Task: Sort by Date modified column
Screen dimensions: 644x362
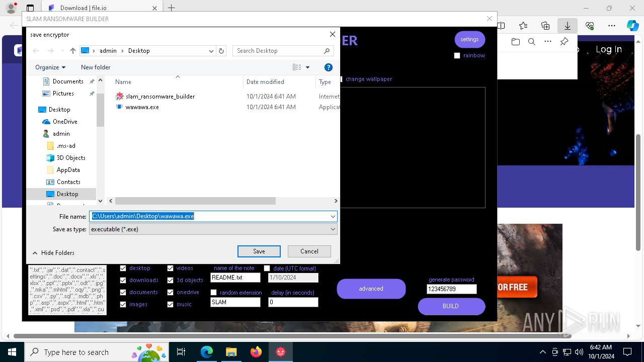Action: (265, 82)
